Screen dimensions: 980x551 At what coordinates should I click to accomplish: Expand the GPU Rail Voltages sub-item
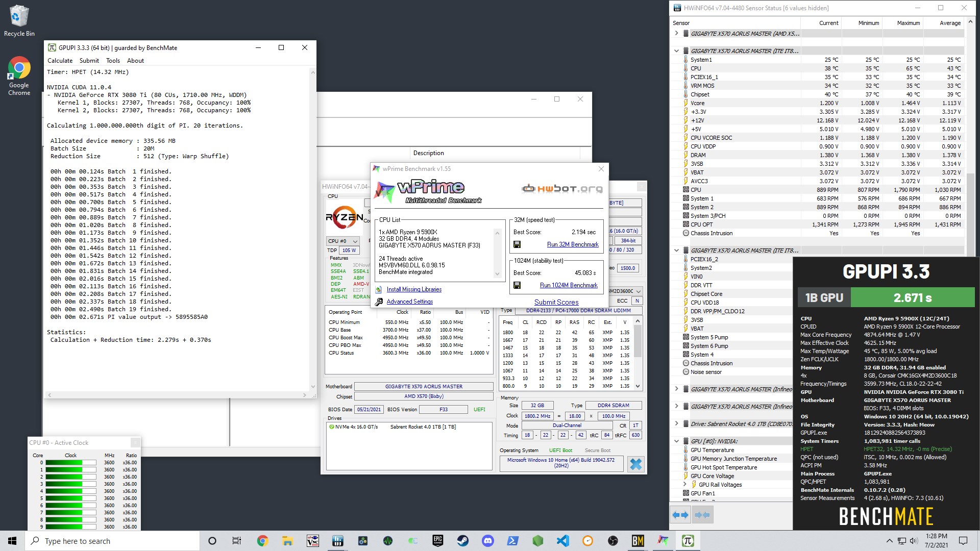pyautogui.click(x=685, y=484)
